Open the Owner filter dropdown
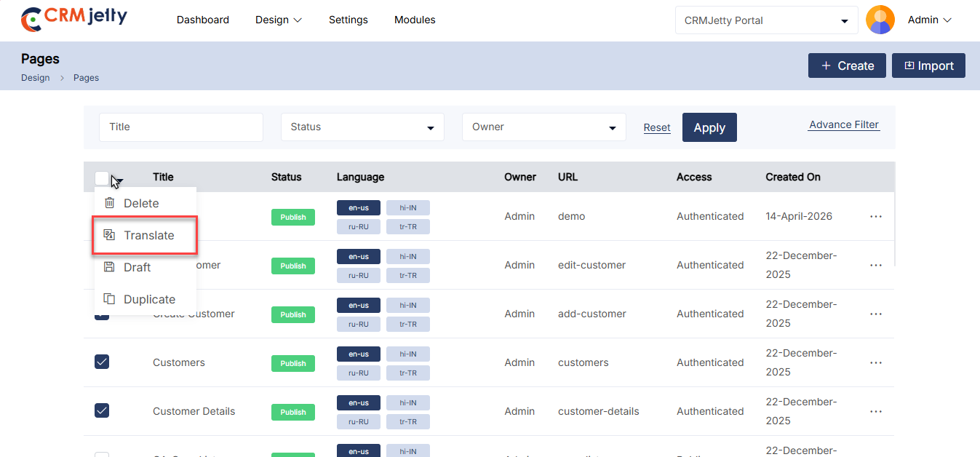This screenshot has height=457, width=980. [x=543, y=127]
